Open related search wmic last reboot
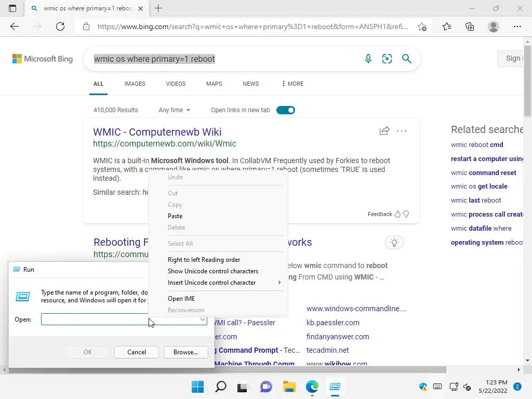 coord(476,200)
